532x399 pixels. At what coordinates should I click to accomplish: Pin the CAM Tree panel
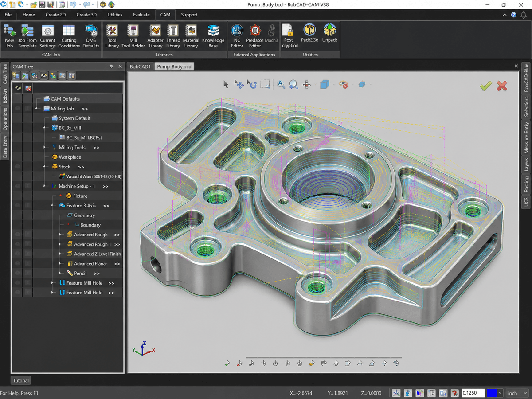112,66
